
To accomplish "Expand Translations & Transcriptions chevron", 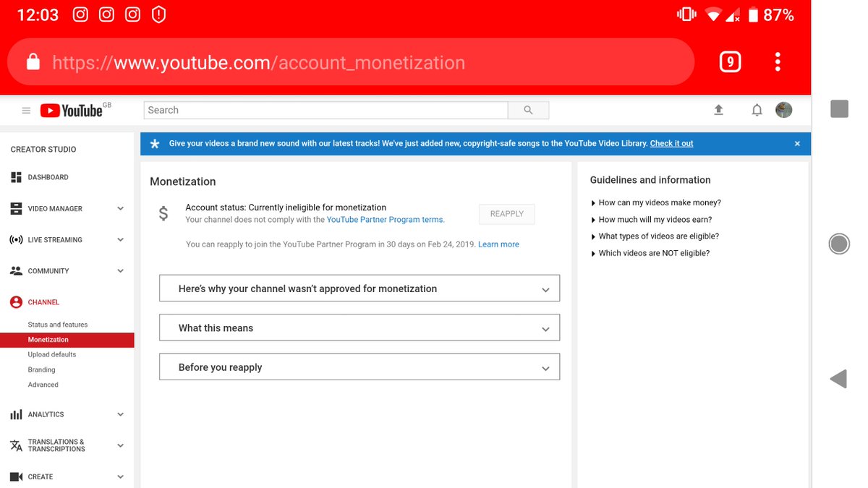I will coord(120,445).
